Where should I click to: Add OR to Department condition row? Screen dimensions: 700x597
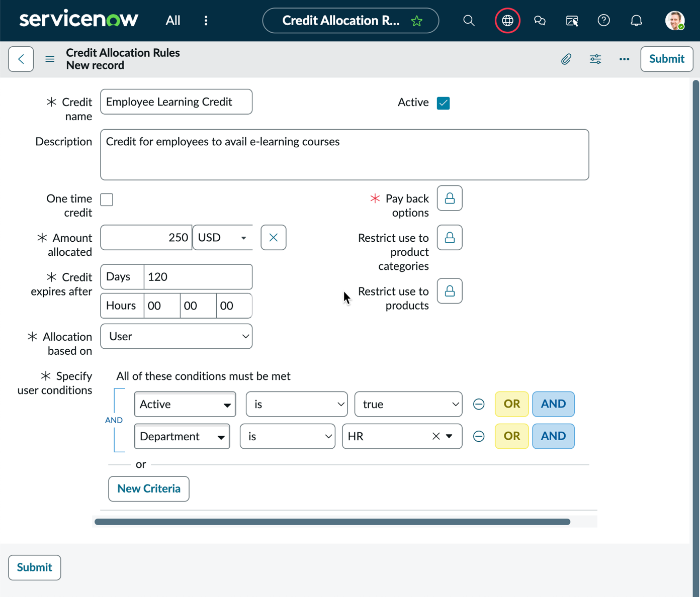coord(512,436)
